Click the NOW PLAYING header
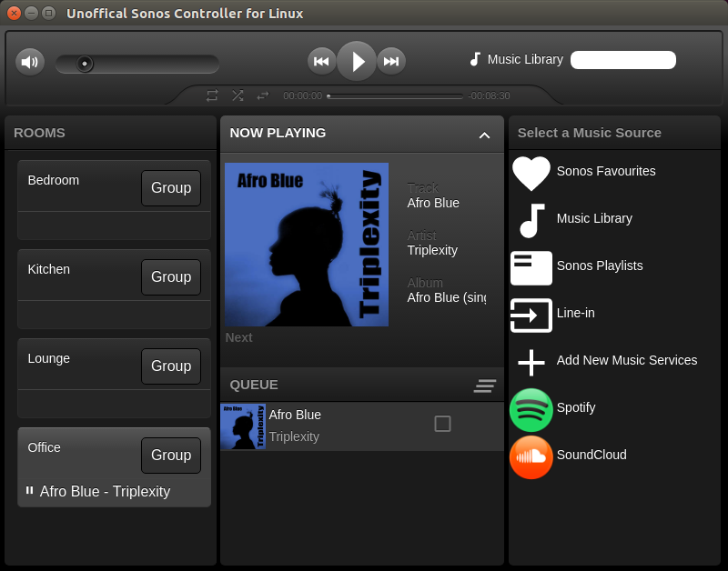728x571 pixels. [x=278, y=133]
